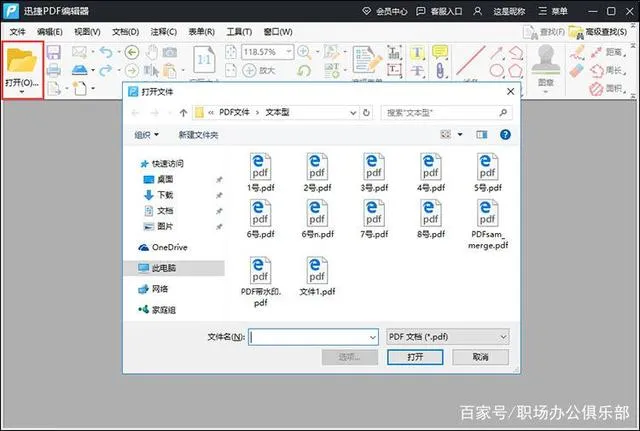Click the Undo arrow icon
Image resolution: width=640 pixels, height=431 pixels.
click(x=106, y=52)
